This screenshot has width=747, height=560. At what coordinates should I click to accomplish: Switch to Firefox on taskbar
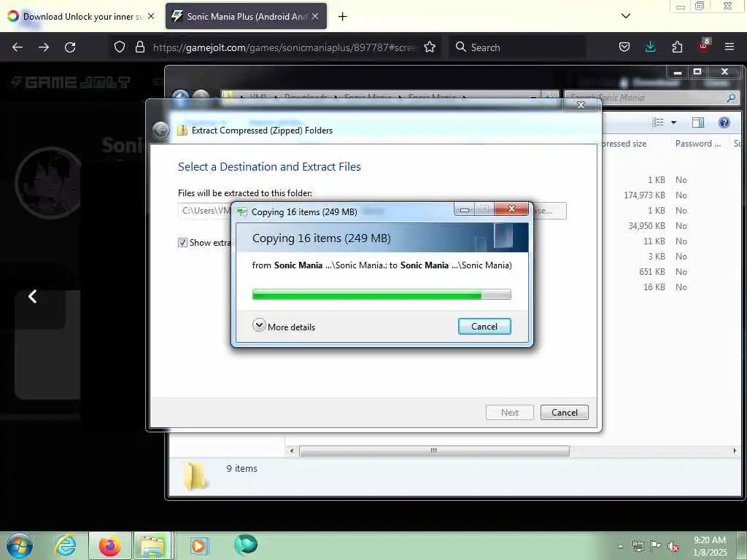click(x=109, y=545)
